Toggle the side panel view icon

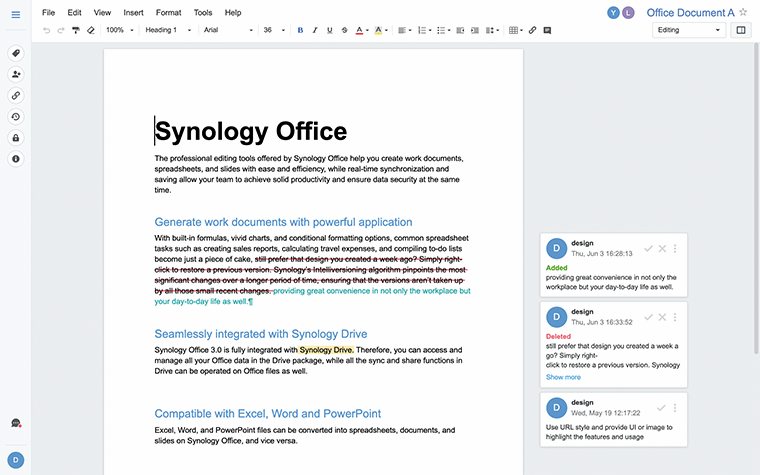(x=741, y=30)
